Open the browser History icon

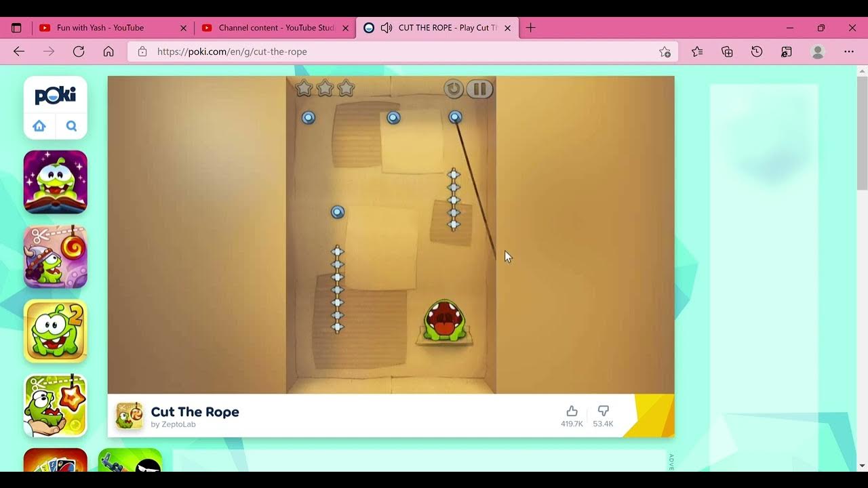click(757, 52)
